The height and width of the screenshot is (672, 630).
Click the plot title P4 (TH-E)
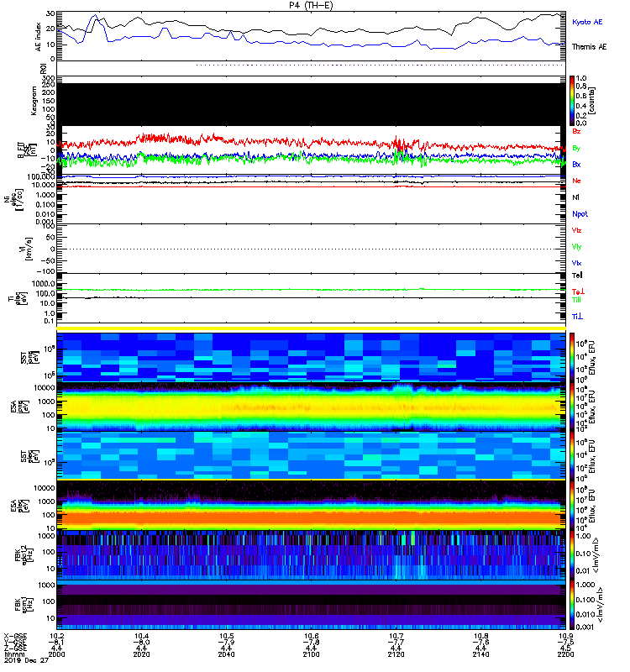311,5
